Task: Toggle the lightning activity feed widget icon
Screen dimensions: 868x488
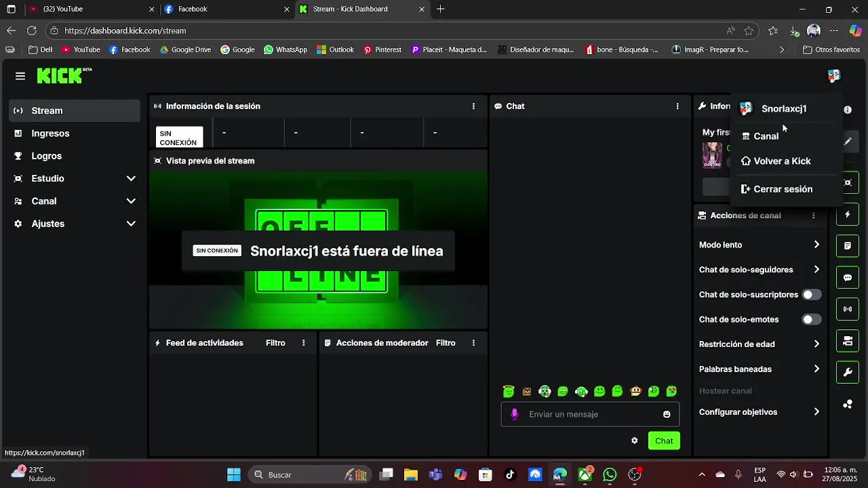Action: coord(848,215)
